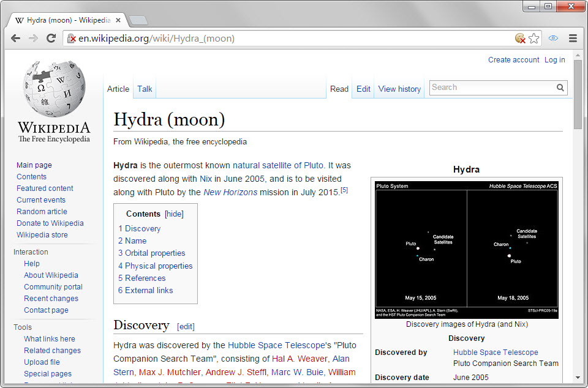Bookmark this page with the star icon

[x=533, y=38]
